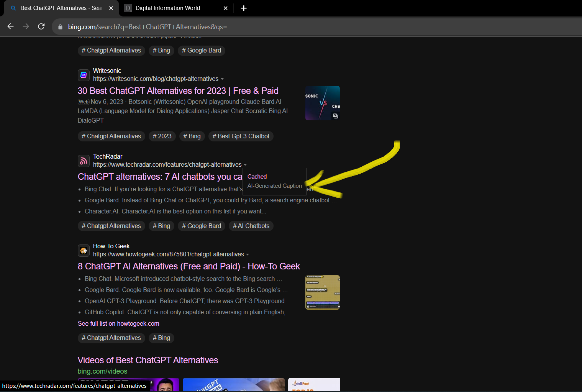
Task: Click # Best Gpt-3 Chatbot tag
Action: [241, 136]
